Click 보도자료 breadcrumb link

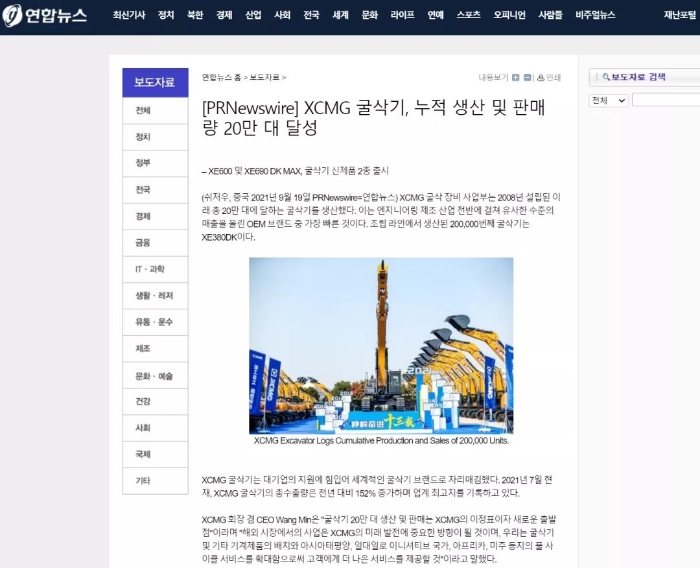pos(265,77)
